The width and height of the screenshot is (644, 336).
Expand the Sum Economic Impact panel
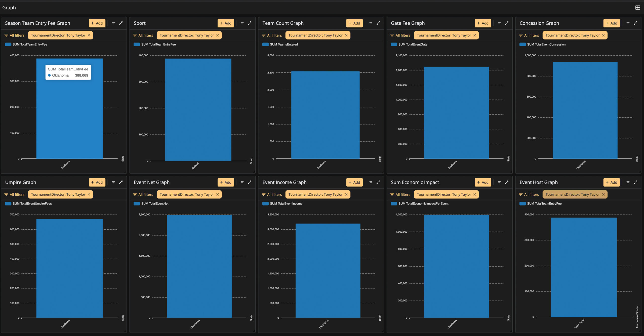(x=507, y=182)
